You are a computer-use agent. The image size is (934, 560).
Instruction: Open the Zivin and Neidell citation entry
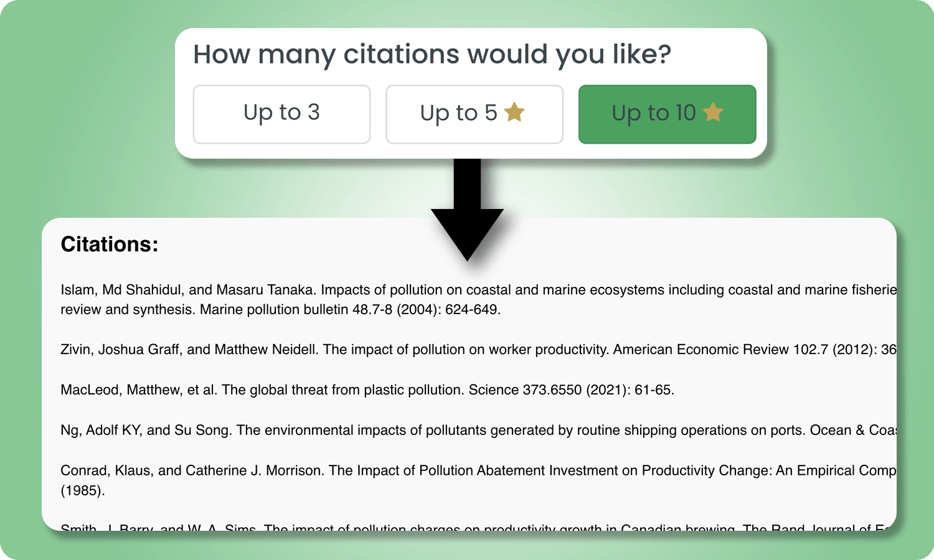374,350
